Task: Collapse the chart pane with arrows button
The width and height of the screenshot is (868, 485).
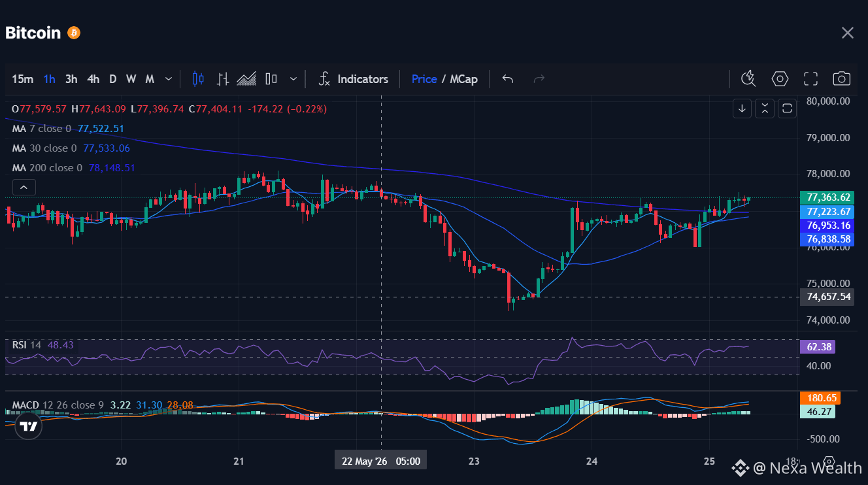Action: pyautogui.click(x=765, y=109)
